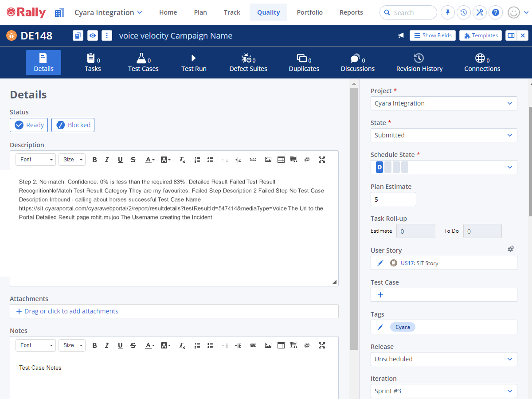Toggle bold in Description editor
Viewport: 532px width, 399px height.
[94, 160]
